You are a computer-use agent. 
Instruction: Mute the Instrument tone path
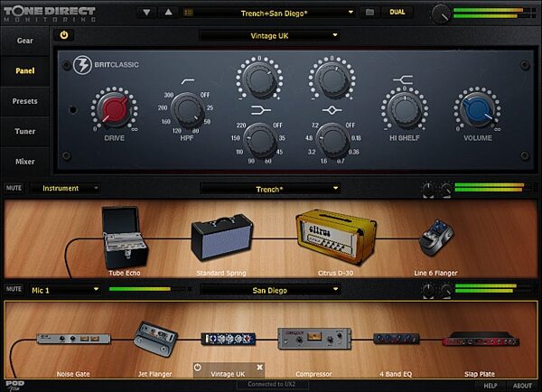[14, 188]
